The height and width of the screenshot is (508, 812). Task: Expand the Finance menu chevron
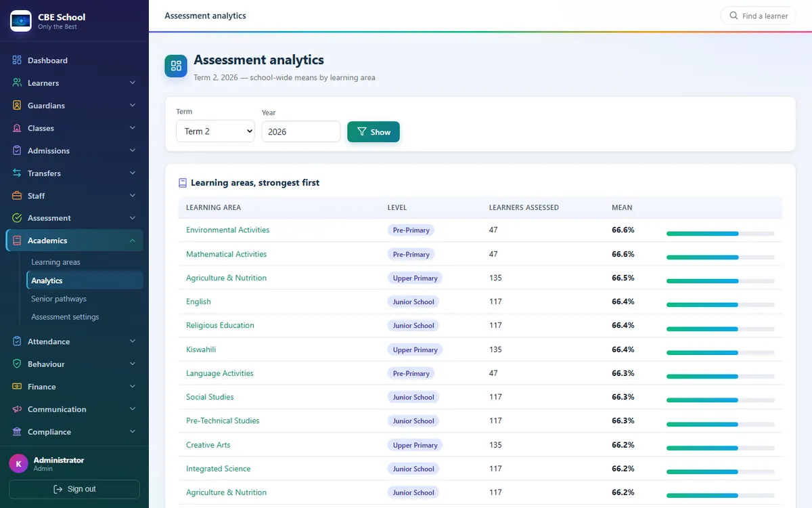(x=133, y=387)
